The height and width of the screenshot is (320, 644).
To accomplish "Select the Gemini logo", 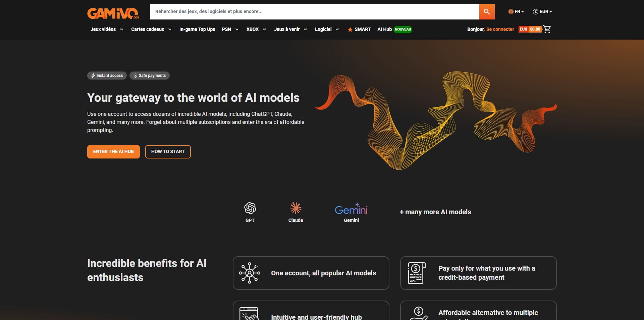I will pyautogui.click(x=351, y=209).
